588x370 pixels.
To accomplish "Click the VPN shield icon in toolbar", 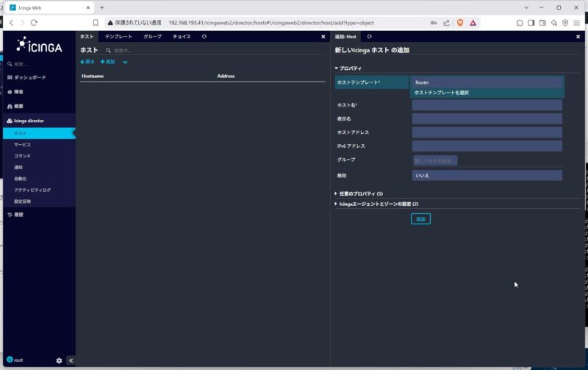I will (x=565, y=23).
